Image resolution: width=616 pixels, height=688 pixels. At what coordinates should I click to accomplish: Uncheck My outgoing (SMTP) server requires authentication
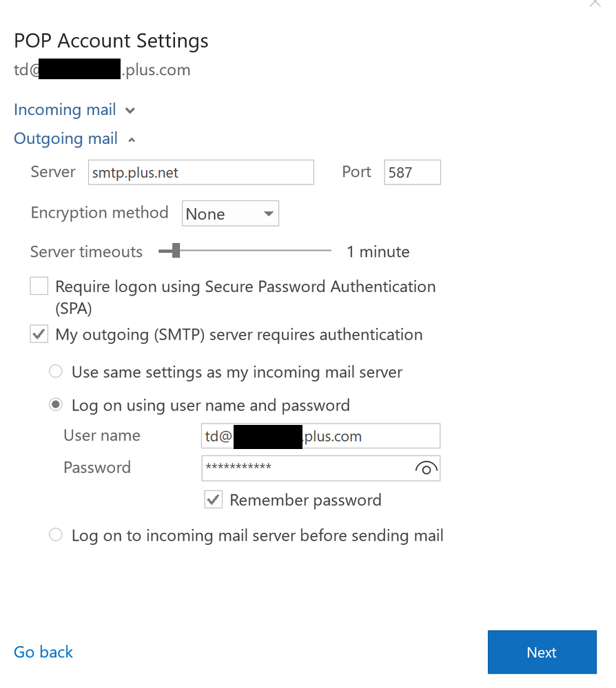39,334
